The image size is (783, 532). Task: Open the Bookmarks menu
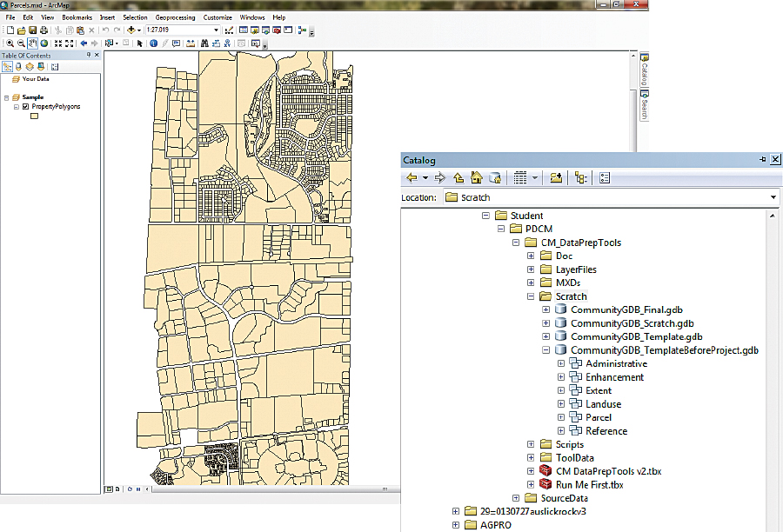77,17
